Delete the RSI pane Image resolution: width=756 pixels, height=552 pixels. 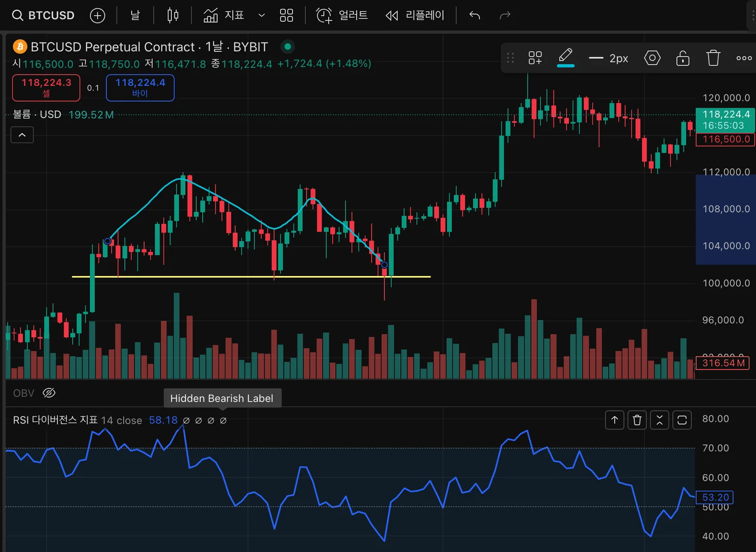(637, 420)
